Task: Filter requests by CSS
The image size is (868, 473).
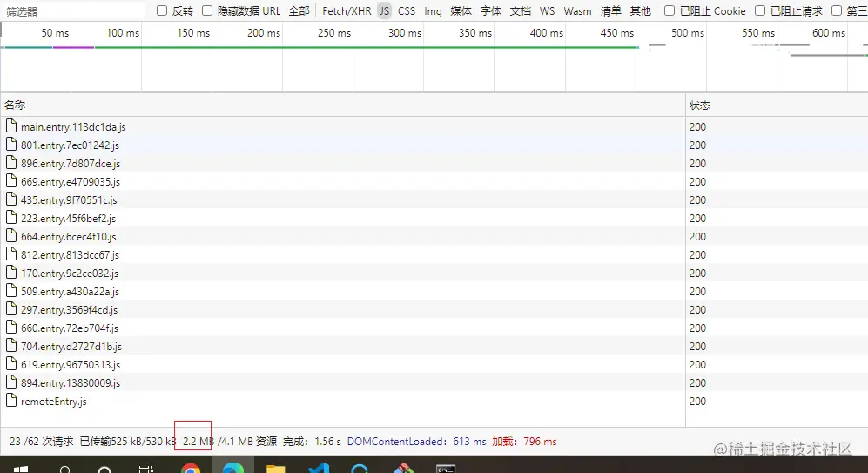Action: pos(407,11)
